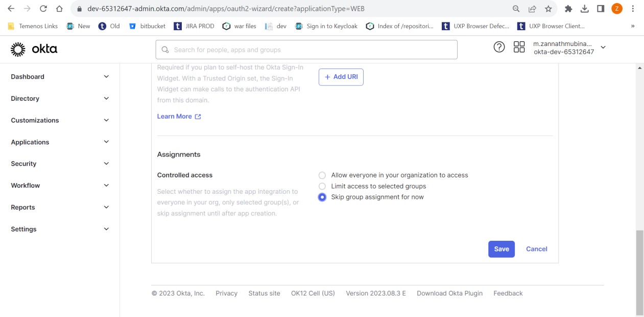This screenshot has height=317, width=644.
Task: Open the browser downloads icon
Action: click(585, 9)
